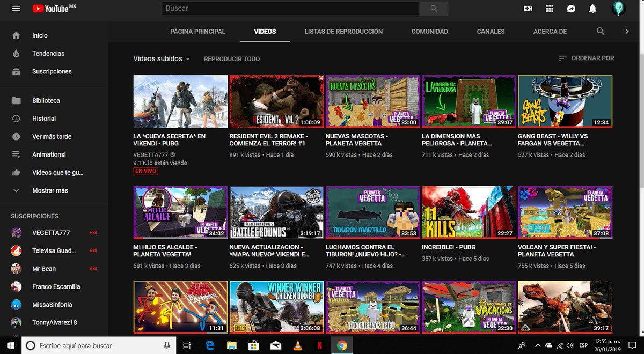Switch to LISTAS DE REPRODUCCIÓN tab

click(343, 32)
